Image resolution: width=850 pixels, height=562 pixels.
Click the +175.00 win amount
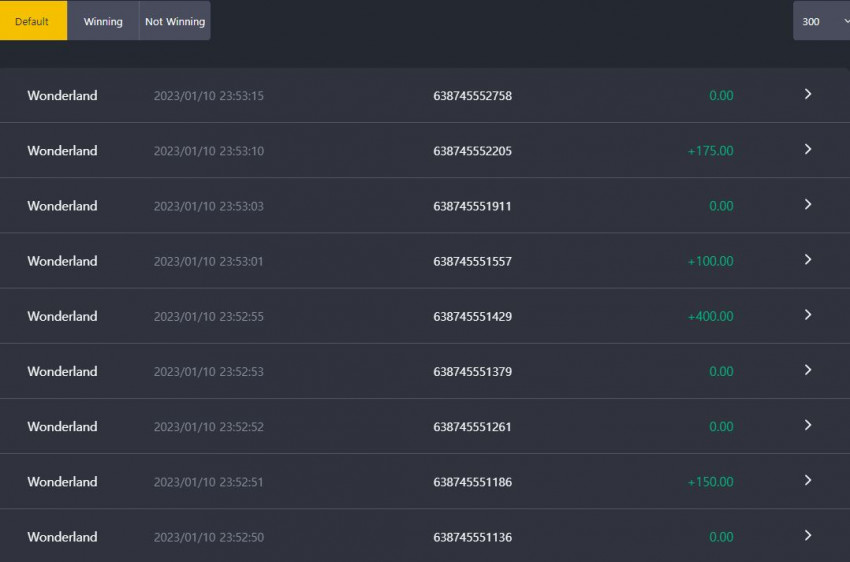(x=710, y=151)
